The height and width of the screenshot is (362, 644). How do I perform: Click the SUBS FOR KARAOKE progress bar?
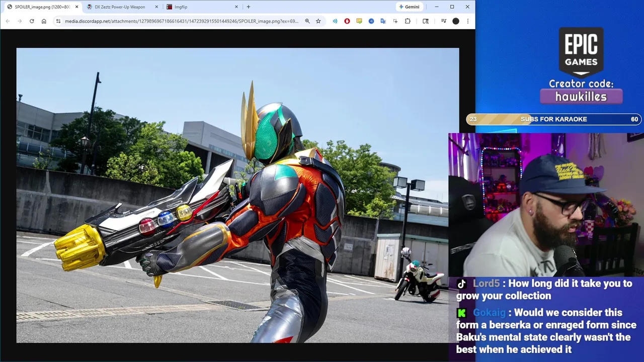click(x=554, y=119)
